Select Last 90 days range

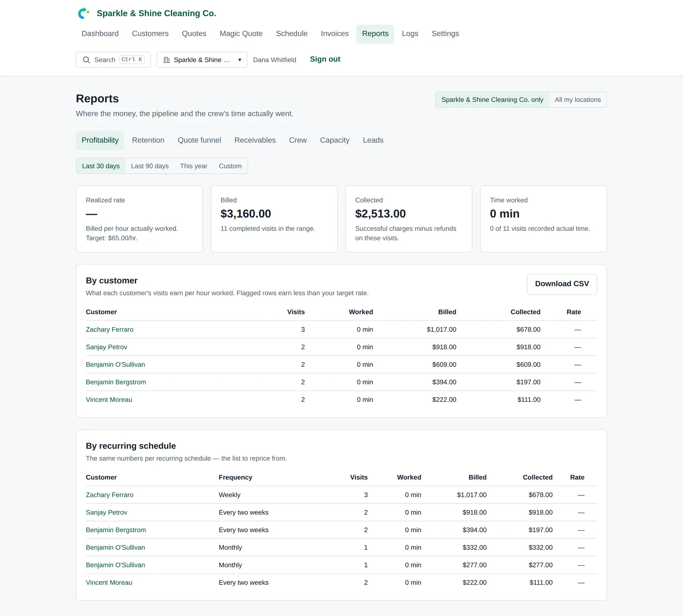[150, 166]
